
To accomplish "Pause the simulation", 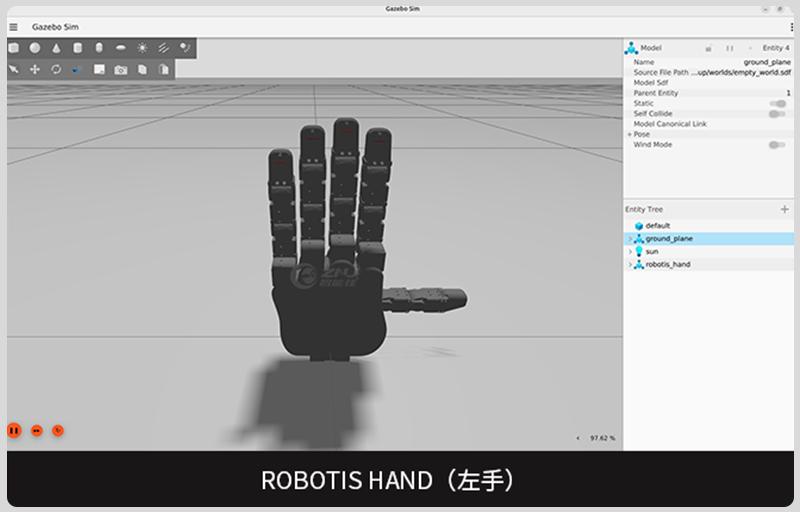I will point(14,430).
